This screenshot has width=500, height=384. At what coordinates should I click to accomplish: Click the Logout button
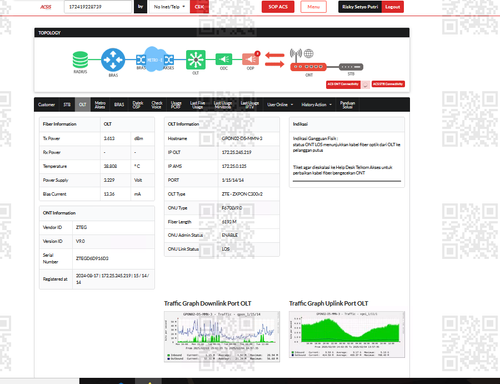(x=393, y=7)
